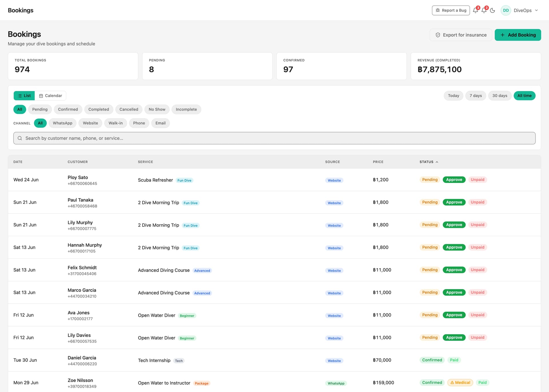This screenshot has width=549, height=392.
Task: Open Daniel Garcia's booking row
Action: [274, 361]
